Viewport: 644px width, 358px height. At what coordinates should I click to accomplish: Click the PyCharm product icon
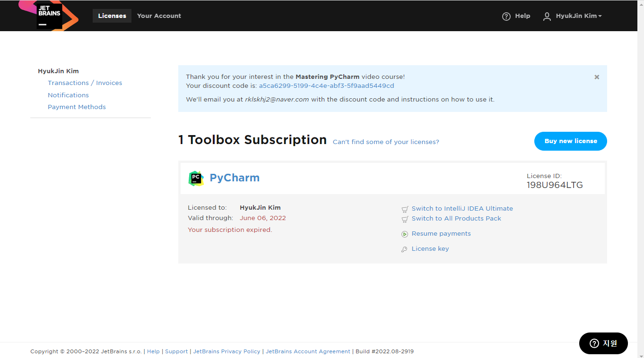tap(196, 178)
